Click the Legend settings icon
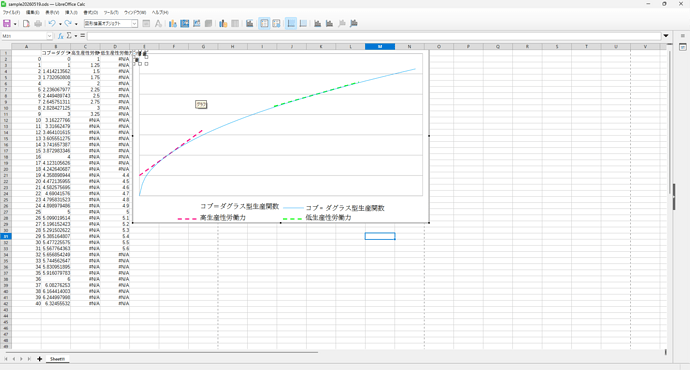 click(x=276, y=24)
